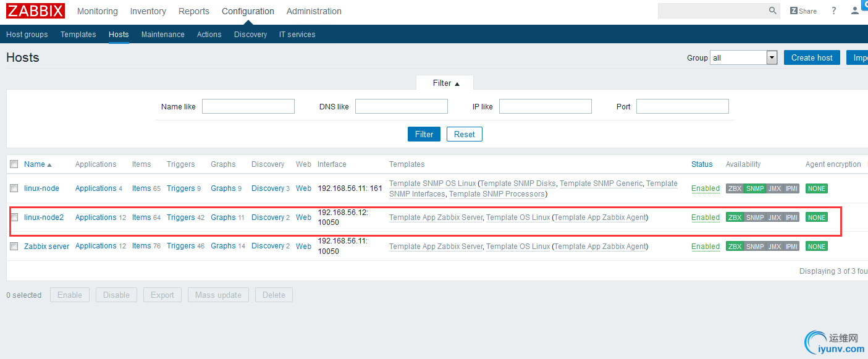Go to IT services submenu
Image resolution: width=868 pixels, height=359 pixels.
point(297,35)
